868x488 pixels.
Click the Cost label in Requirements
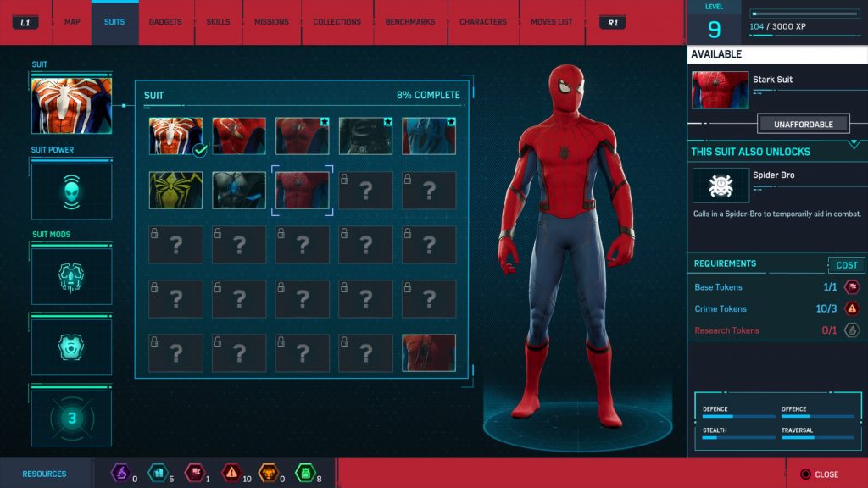847,265
